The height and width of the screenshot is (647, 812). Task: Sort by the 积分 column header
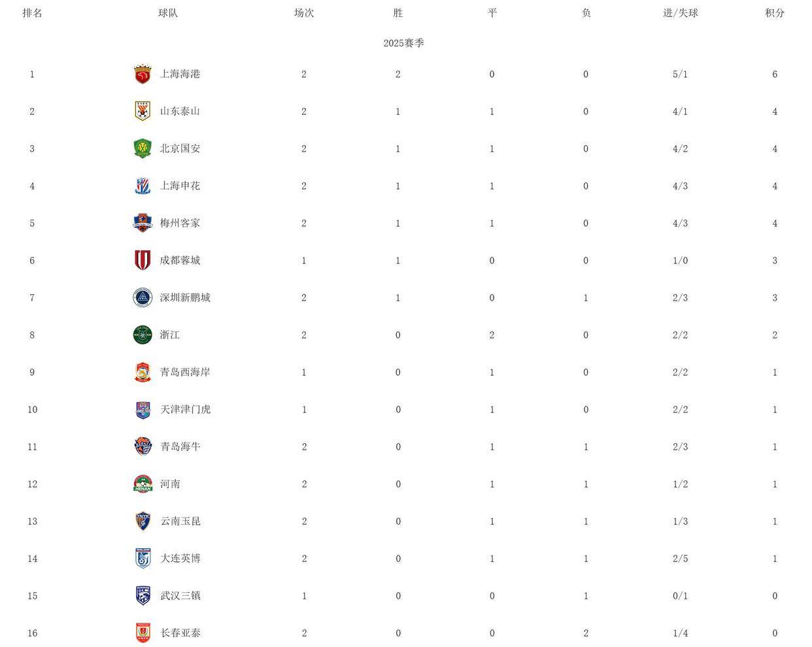[x=775, y=12]
